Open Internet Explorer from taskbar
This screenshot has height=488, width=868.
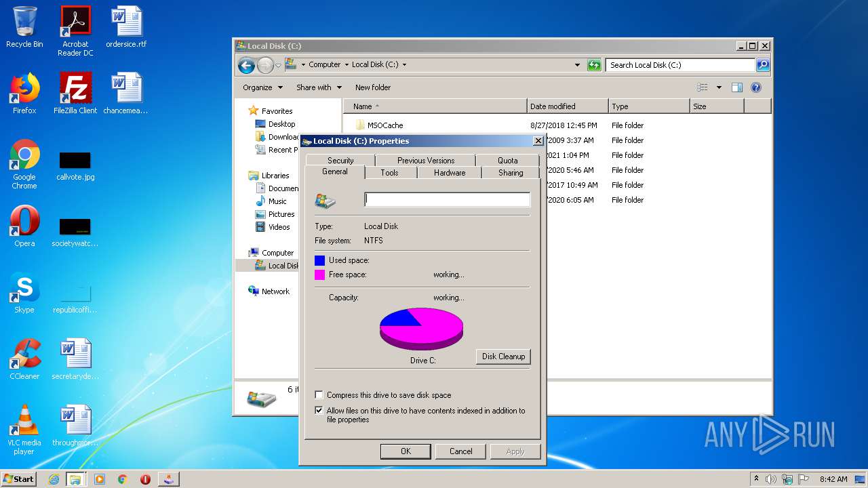[x=54, y=479]
